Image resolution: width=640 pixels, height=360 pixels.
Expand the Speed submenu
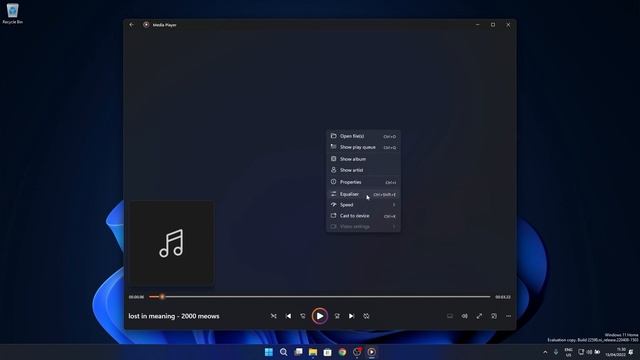pyautogui.click(x=363, y=205)
